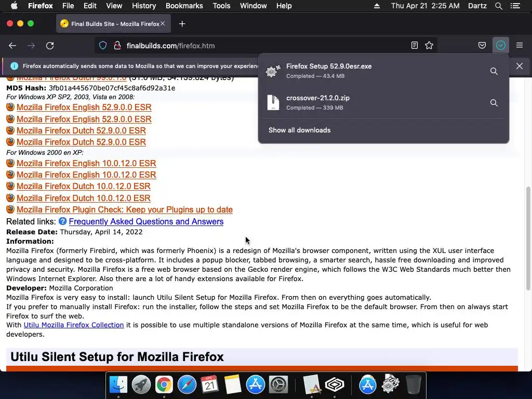Follow the Utilu Mozilla Firefox Collection link

pos(74,325)
